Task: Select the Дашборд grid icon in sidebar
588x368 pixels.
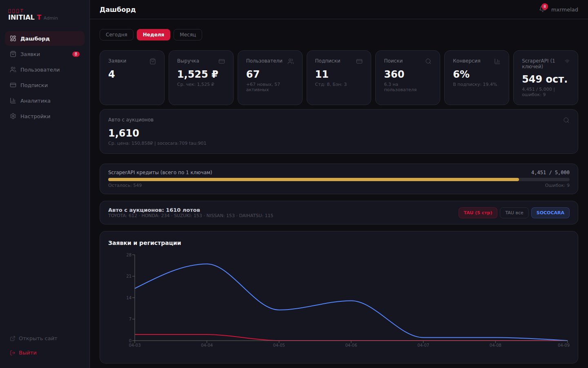Action: coord(13,38)
